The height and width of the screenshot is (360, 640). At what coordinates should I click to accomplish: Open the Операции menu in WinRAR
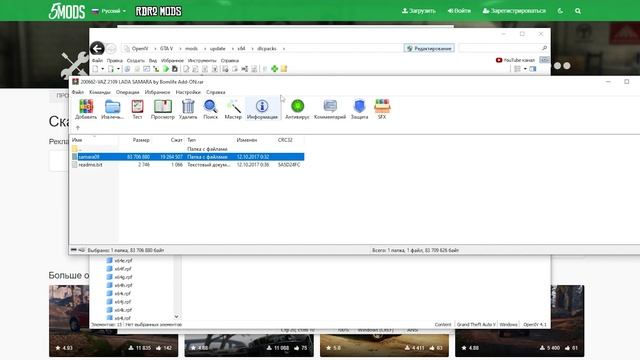click(127, 92)
